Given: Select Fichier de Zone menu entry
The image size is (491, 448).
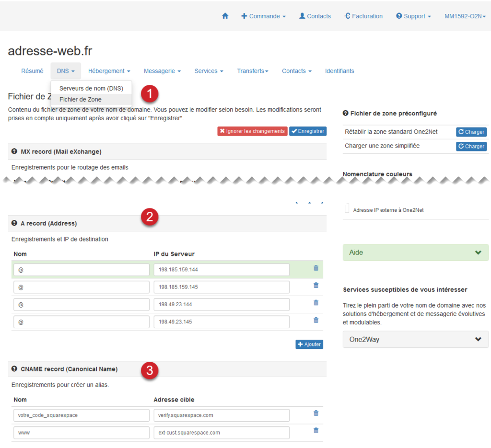Looking at the screenshot, I should point(81,100).
